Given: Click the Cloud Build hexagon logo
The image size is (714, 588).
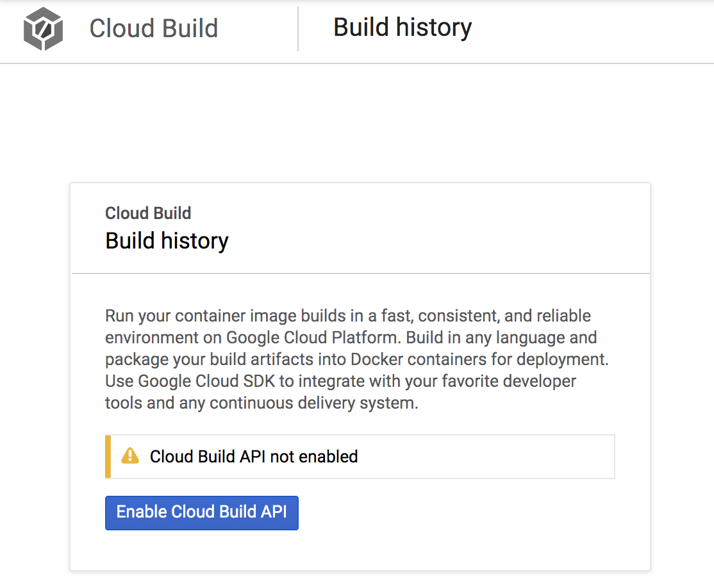Looking at the screenshot, I should [44, 29].
